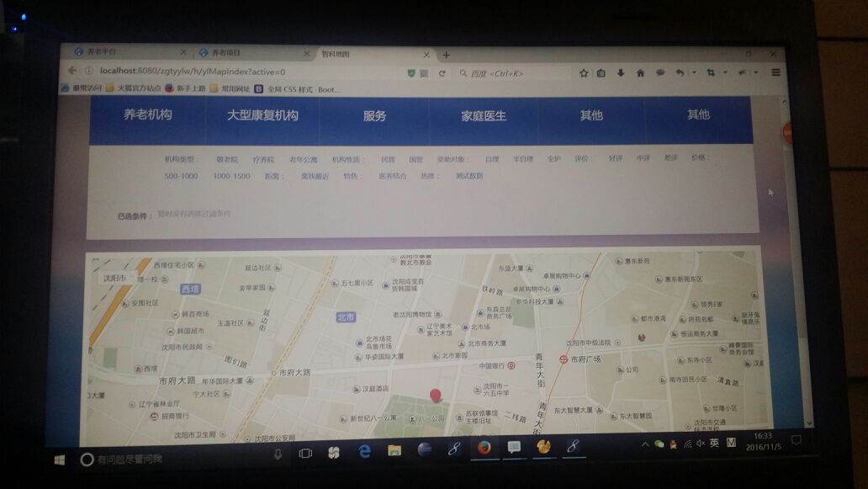This screenshot has height=489, width=868.
Task: Select the 敬老院 institution type filter
Action: click(227, 159)
